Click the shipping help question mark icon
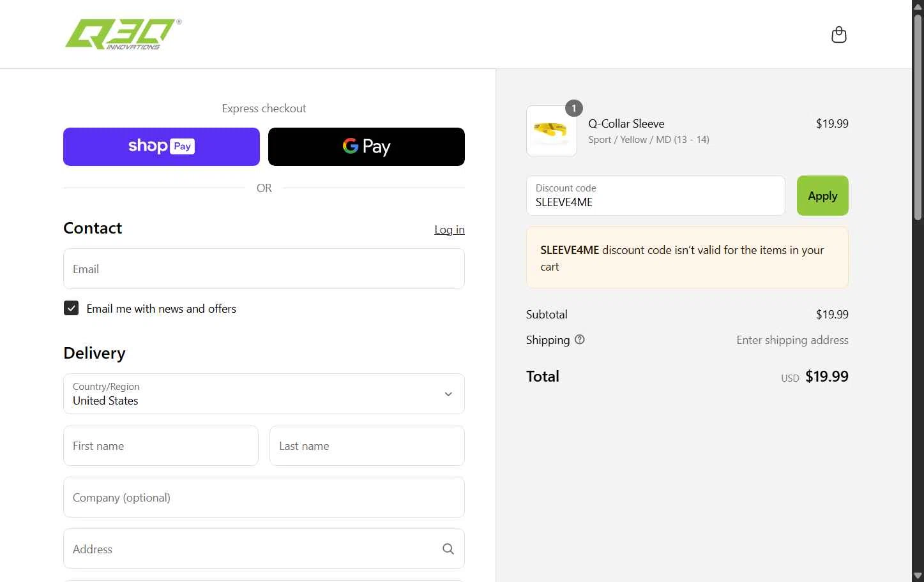The height and width of the screenshot is (582, 924). [x=580, y=339]
